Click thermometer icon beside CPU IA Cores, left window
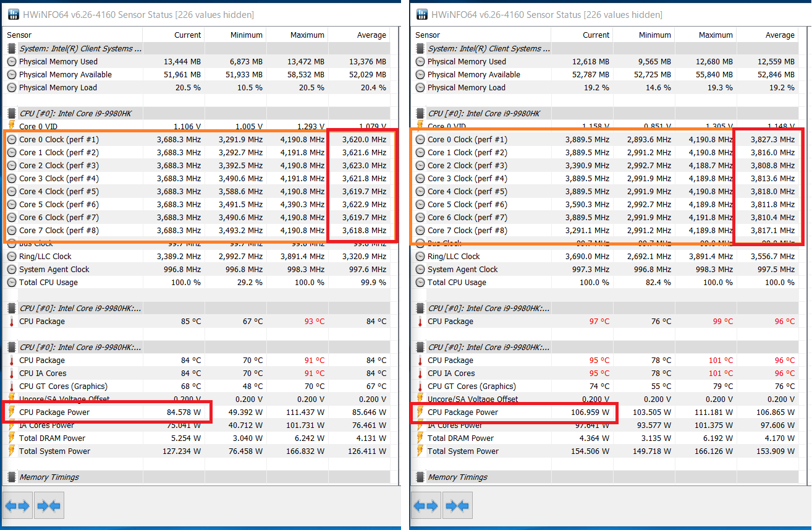The image size is (812, 530). (x=12, y=374)
